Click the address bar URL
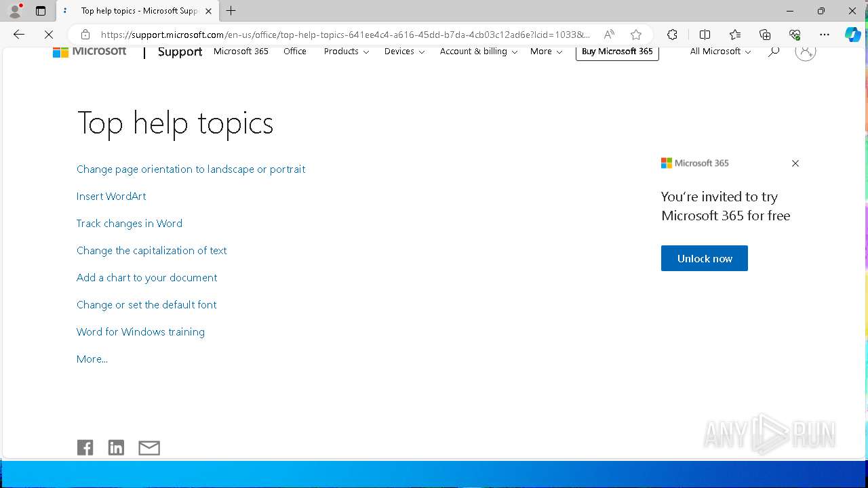 coord(345,35)
